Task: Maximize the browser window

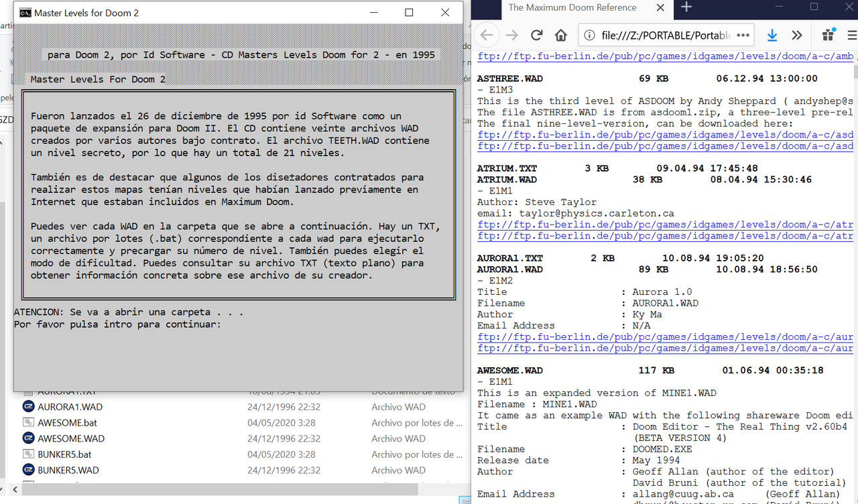Action: (814, 7)
